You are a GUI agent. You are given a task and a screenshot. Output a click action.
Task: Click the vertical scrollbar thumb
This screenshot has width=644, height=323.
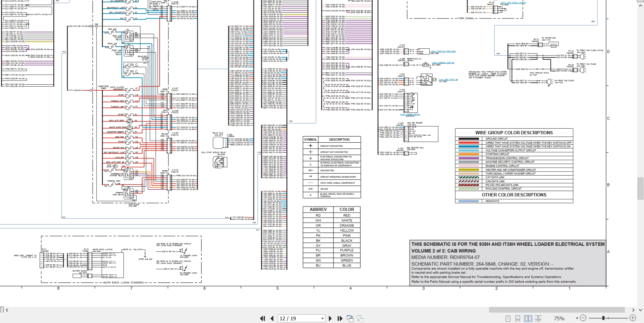click(x=641, y=188)
